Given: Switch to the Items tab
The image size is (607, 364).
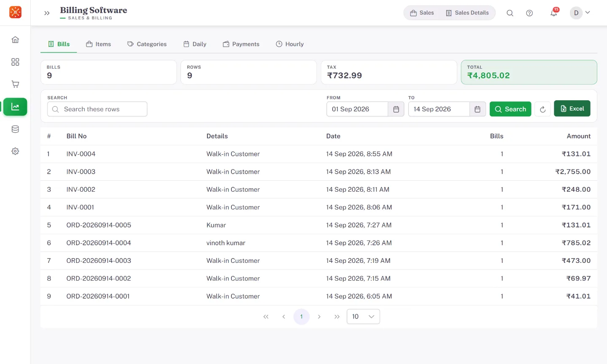Looking at the screenshot, I should pyautogui.click(x=99, y=44).
